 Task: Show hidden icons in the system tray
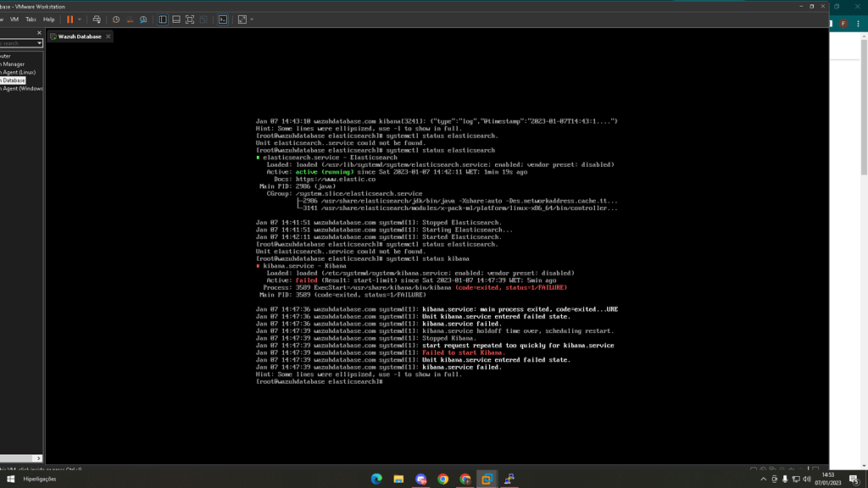[764, 479]
